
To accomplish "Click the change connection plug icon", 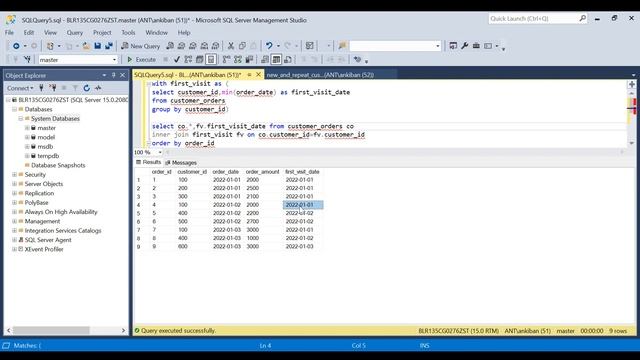I will (27, 60).
